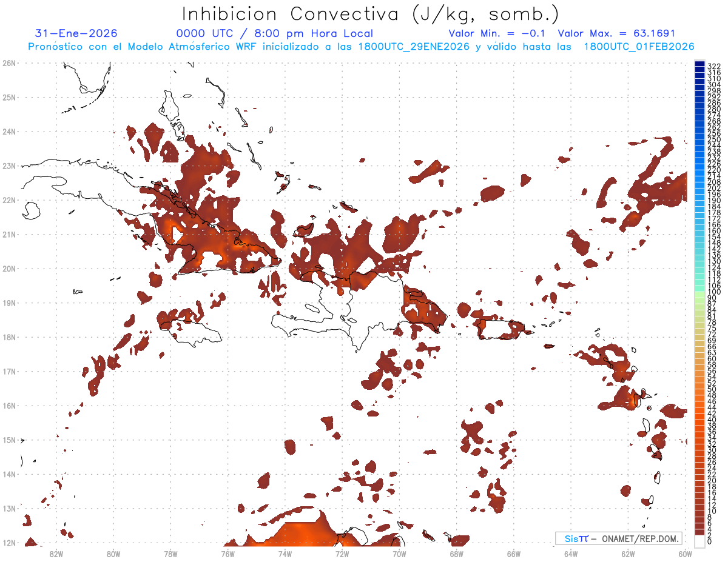Click the '12N' latitude label
728x562 pixels.
9,542
